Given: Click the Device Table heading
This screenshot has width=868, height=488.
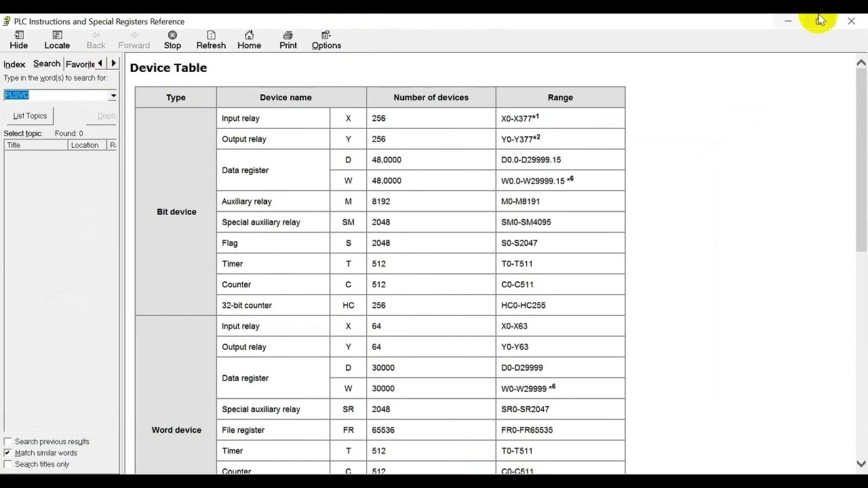Looking at the screenshot, I should click(168, 68).
